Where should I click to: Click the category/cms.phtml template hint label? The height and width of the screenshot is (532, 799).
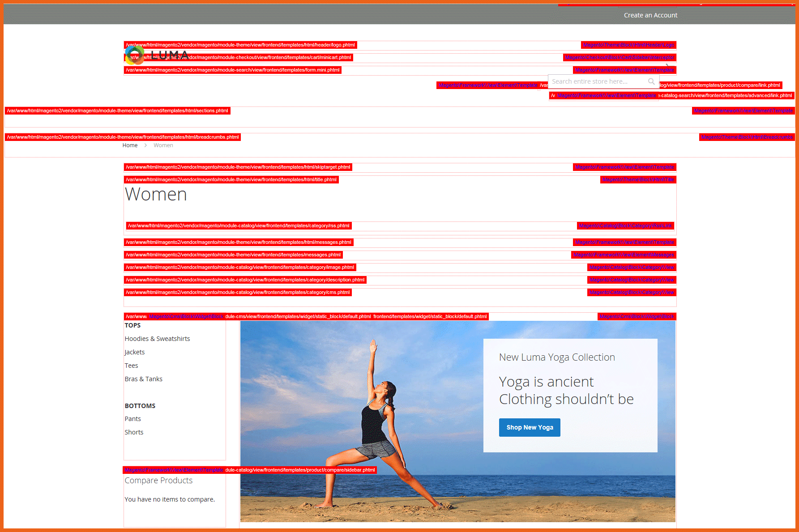238,292
